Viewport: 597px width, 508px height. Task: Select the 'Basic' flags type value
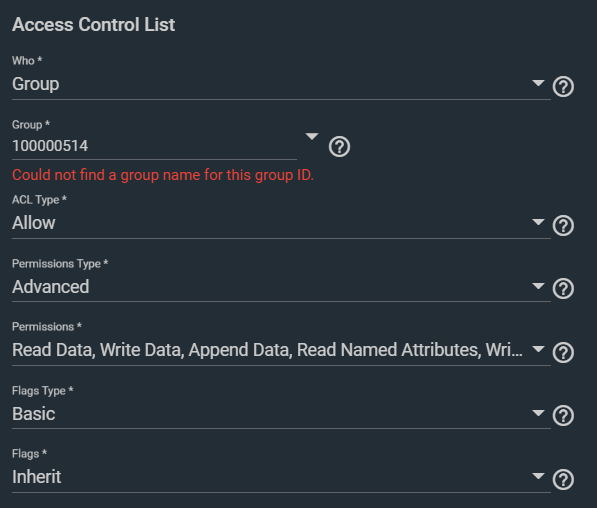[34, 414]
